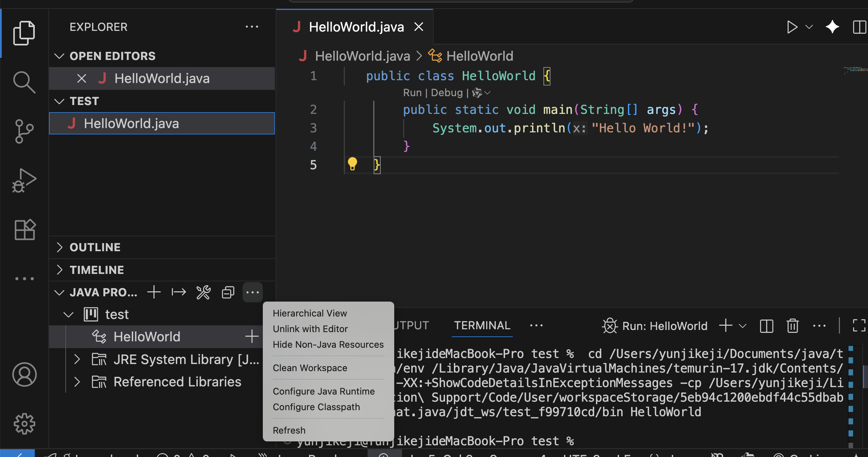Click the Java Projects build tools icon
The height and width of the screenshot is (457, 868).
coord(204,292)
